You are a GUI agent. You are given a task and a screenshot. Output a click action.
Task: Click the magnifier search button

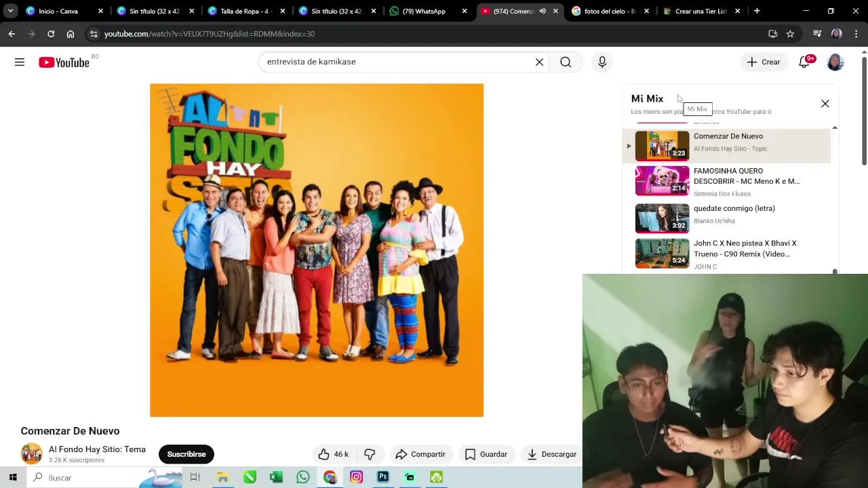pos(566,62)
